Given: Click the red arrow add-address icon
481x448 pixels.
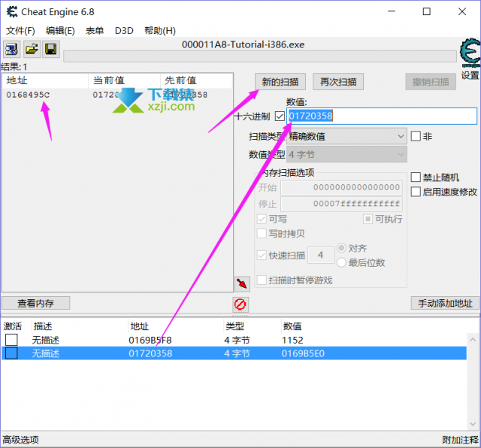Looking at the screenshot, I should [x=241, y=283].
